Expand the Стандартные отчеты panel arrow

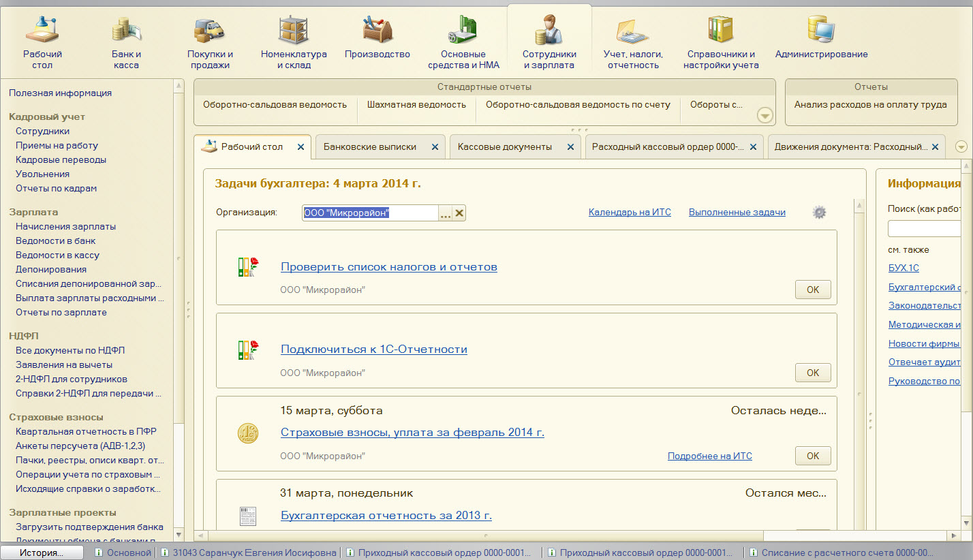(765, 116)
